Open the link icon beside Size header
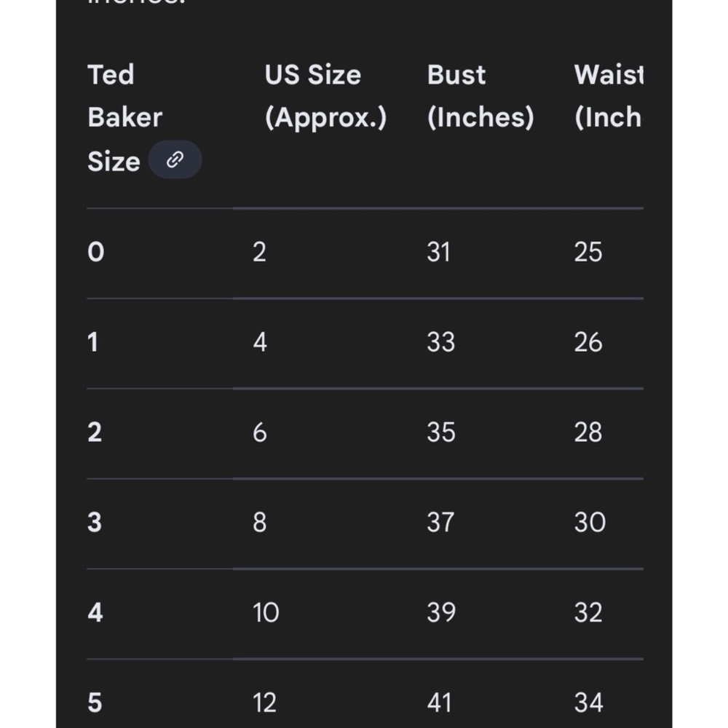728x728 pixels. 175,159
